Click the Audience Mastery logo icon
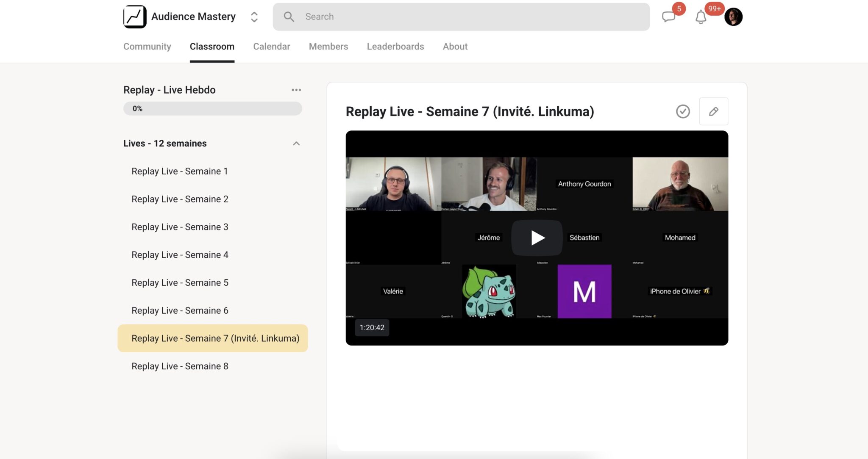868x459 pixels. pyautogui.click(x=135, y=17)
